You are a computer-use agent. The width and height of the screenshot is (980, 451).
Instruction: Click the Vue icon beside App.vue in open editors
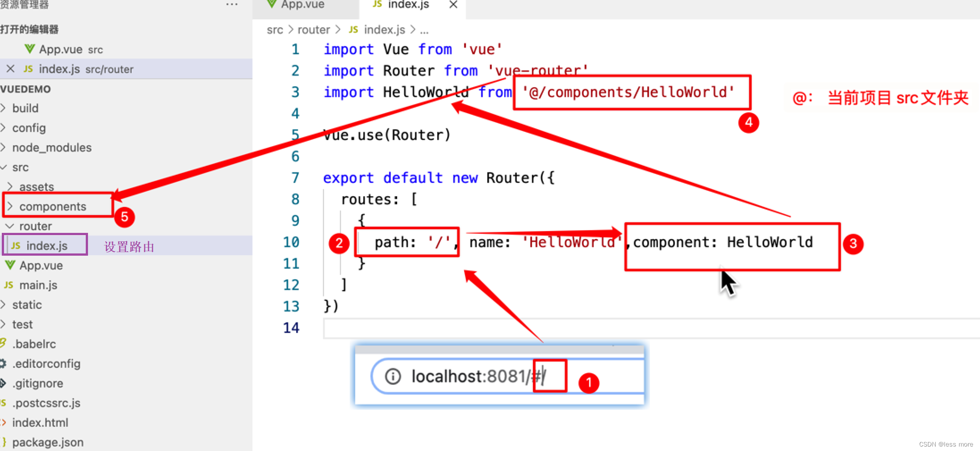coord(29,49)
